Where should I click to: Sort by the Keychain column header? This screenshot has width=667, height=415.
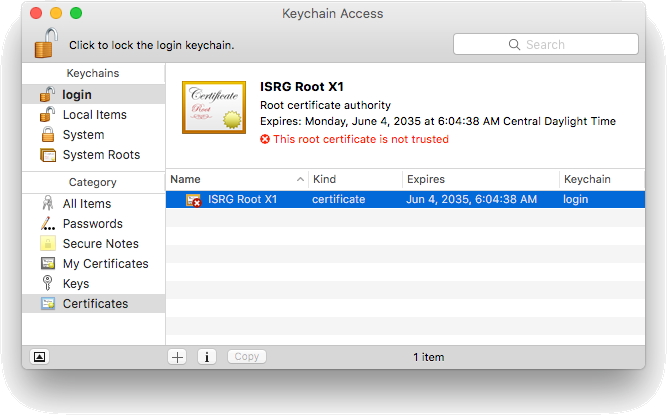coord(602,179)
